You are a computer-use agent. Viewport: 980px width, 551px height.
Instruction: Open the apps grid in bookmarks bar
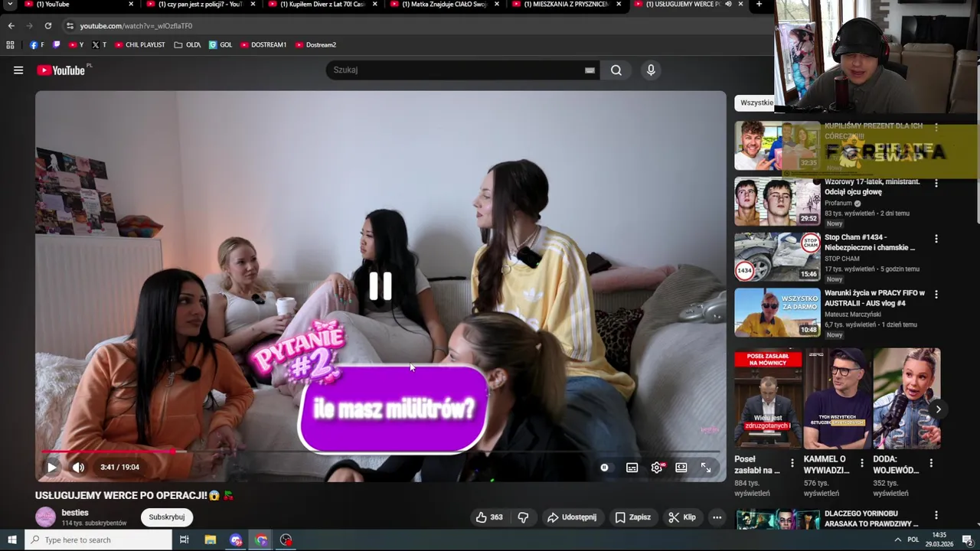point(10,45)
